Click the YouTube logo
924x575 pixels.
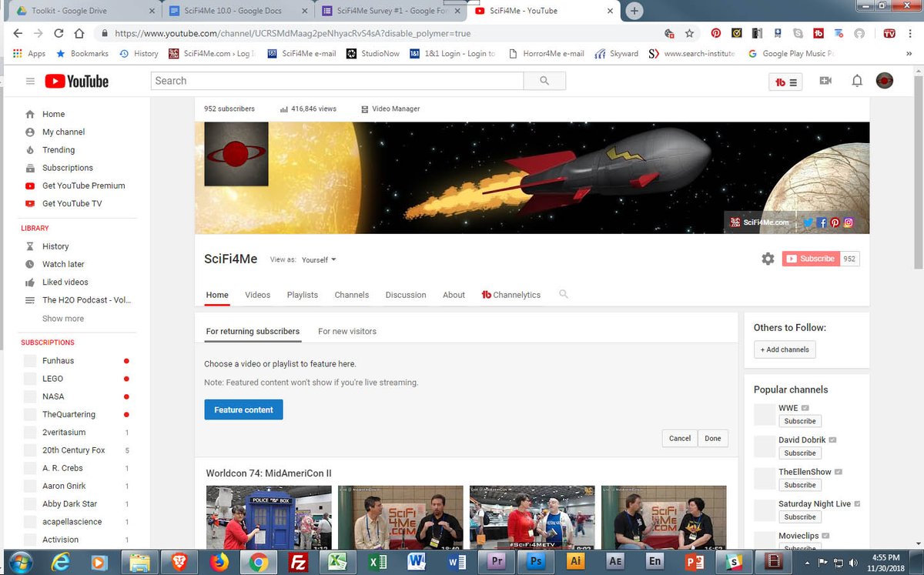(x=76, y=81)
